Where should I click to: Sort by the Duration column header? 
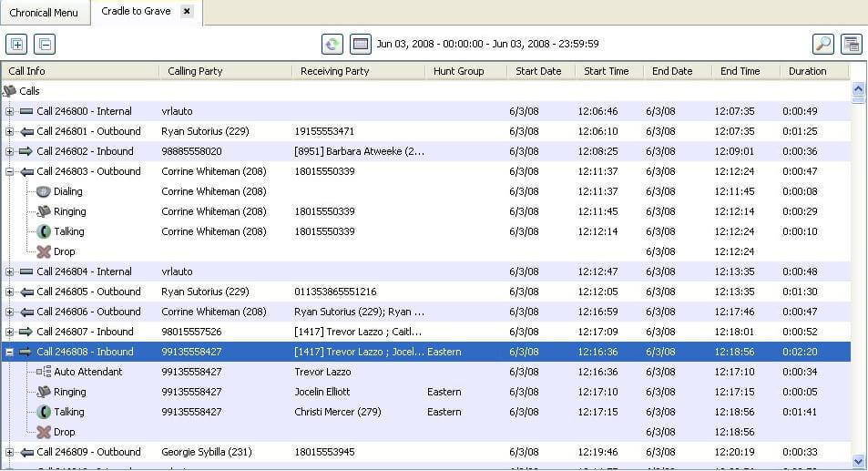[807, 71]
